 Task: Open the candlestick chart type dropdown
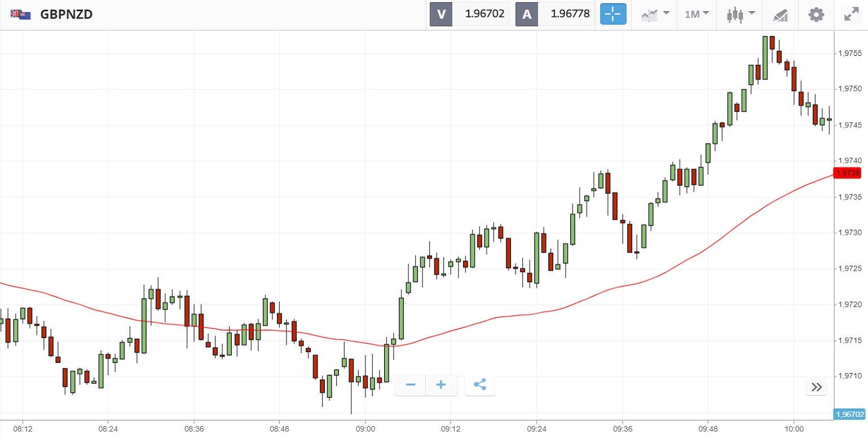[741, 15]
